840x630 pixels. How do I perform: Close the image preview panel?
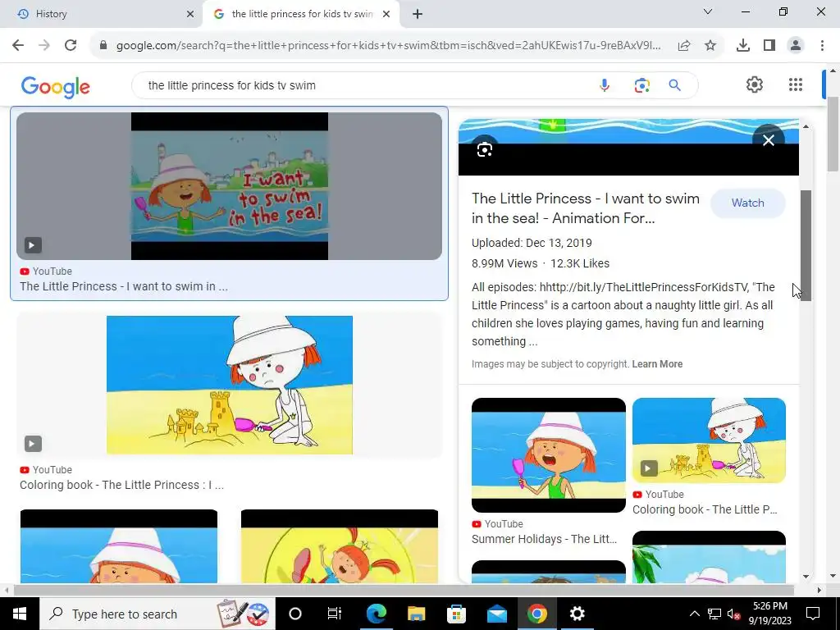(x=768, y=140)
